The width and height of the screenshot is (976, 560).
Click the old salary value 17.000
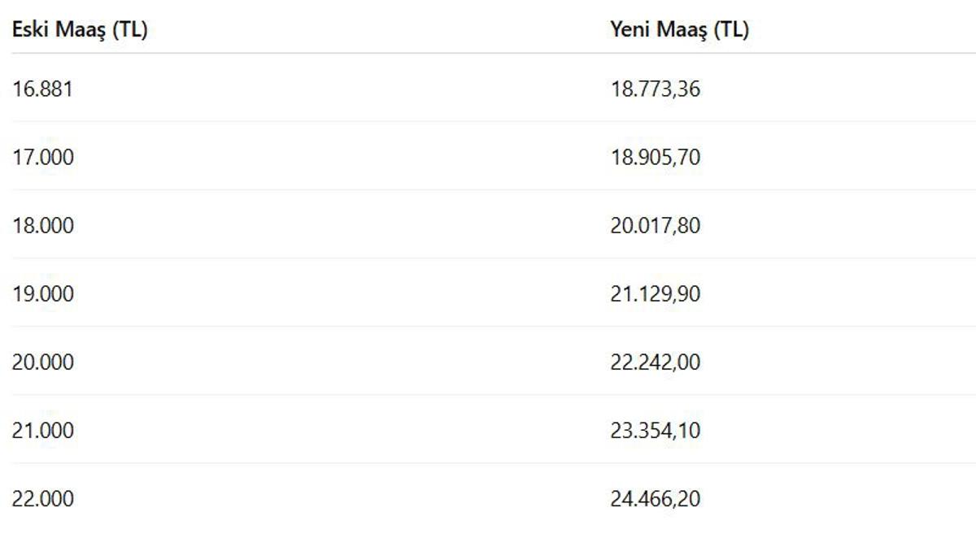(x=42, y=157)
